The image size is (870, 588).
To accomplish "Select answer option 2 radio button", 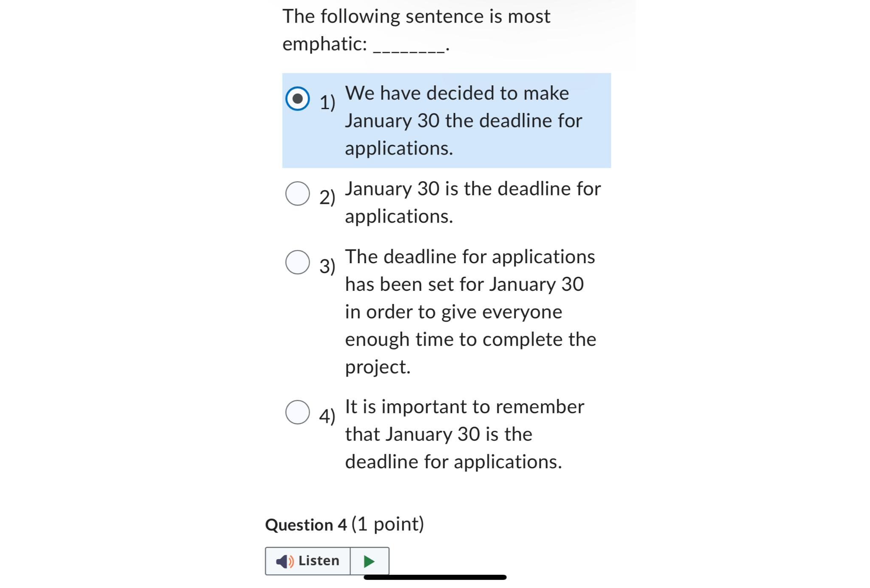I will pyautogui.click(x=298, y=193).
